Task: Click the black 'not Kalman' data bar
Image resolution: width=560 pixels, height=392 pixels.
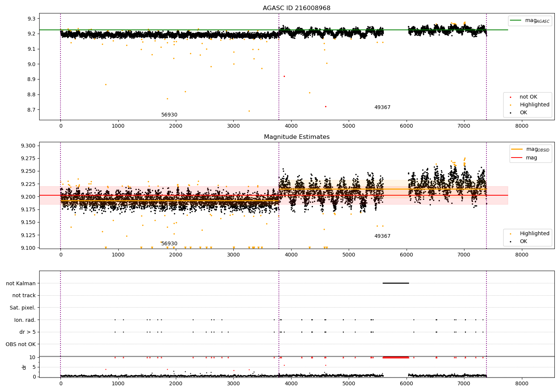Action: click(396, 283)
